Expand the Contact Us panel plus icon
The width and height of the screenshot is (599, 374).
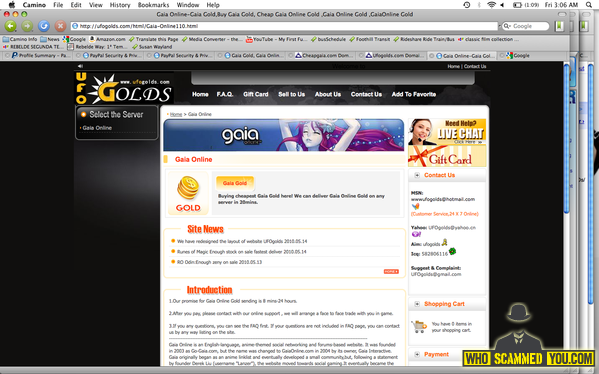417,175
